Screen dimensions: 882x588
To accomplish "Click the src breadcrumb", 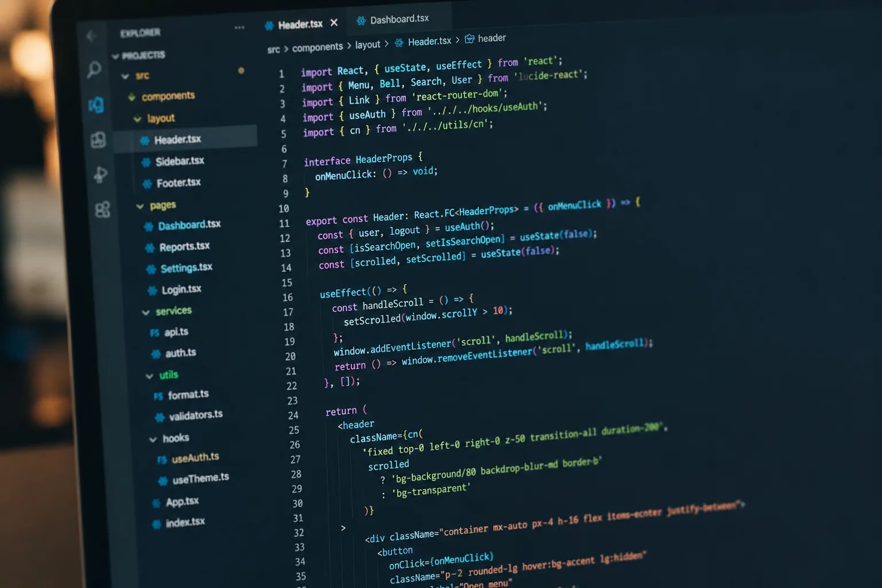I will click(274, 50).
